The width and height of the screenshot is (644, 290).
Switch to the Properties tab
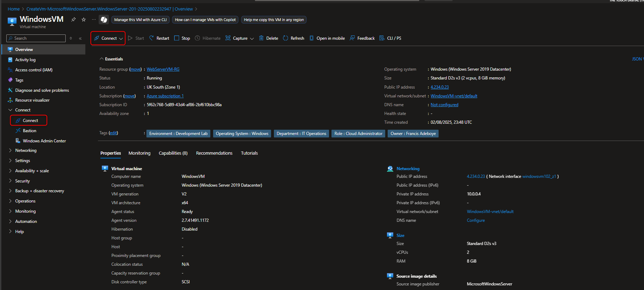tap(111, 153)
